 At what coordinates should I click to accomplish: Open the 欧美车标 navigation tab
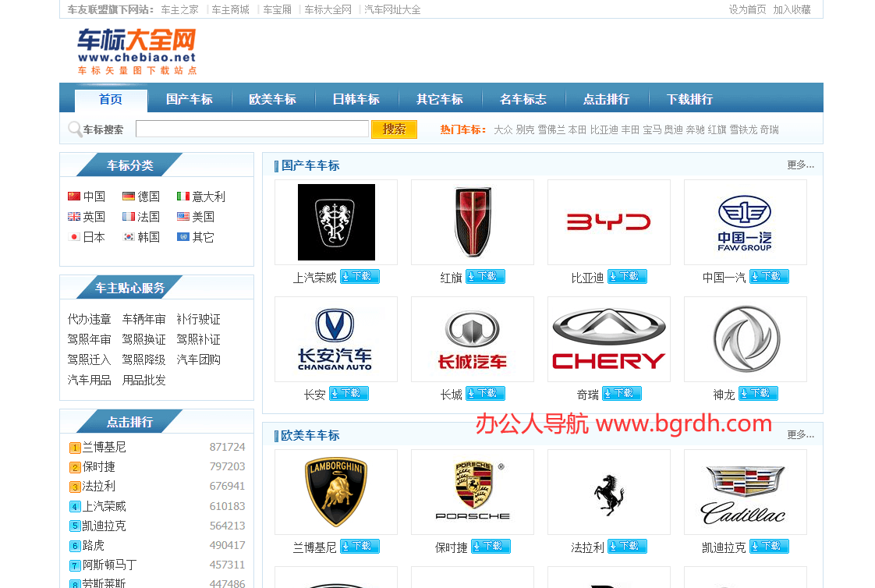(272, 99)
